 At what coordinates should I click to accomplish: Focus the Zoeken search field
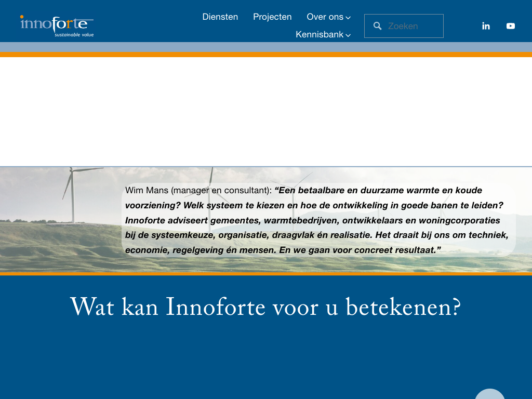click(x=404, y=26)
